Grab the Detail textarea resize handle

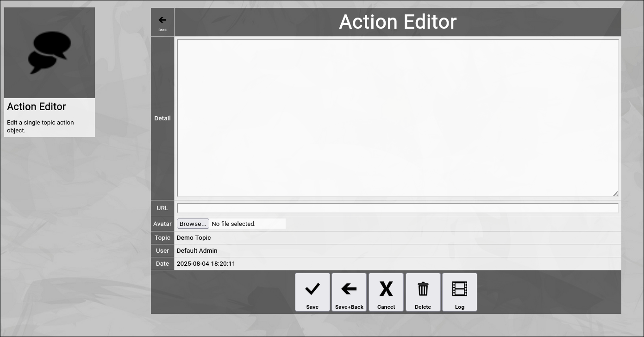pos(615,193)
